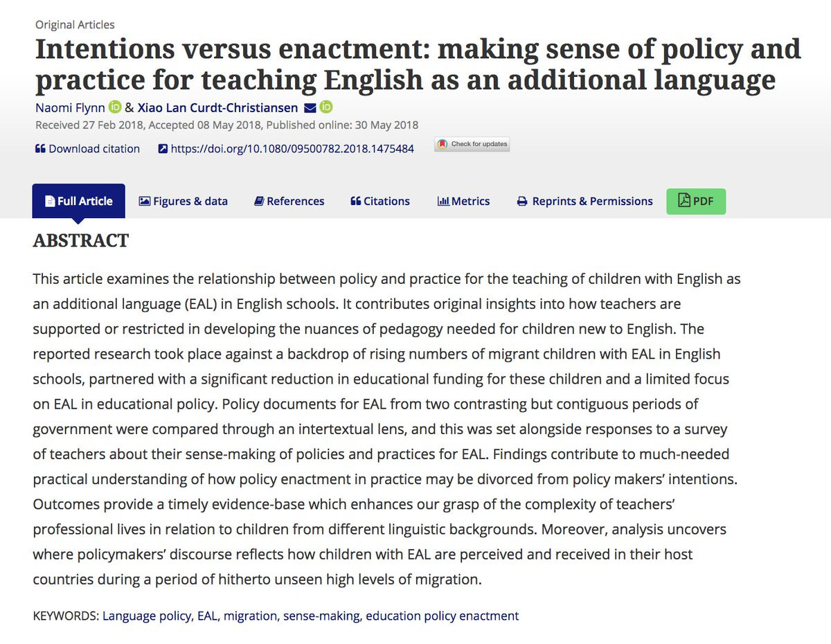Switch to the Full Article tab
Image resolution: width=831 pixels, height=644 pixels.
[x=78, y=201]
